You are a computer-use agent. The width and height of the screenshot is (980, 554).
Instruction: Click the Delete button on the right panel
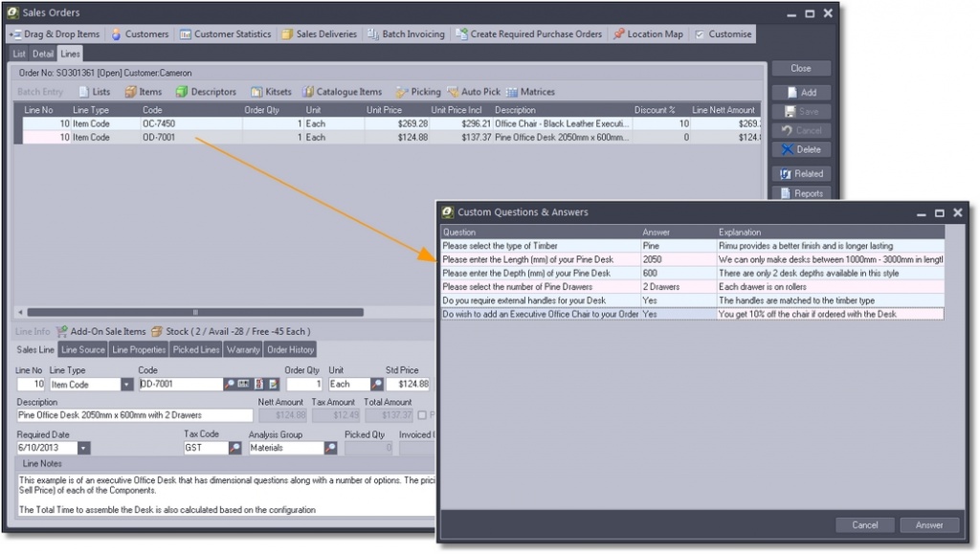(801, 149)
